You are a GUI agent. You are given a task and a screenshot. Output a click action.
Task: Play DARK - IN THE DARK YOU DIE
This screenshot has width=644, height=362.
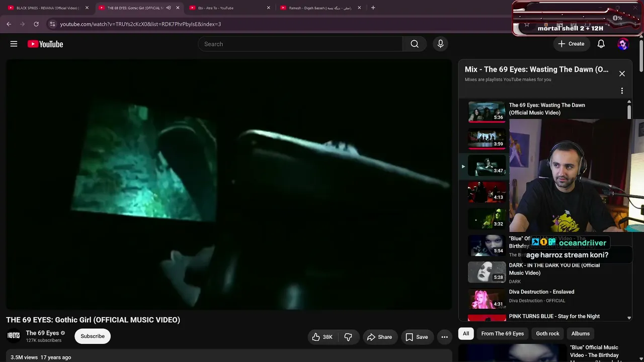coord(554,269)
